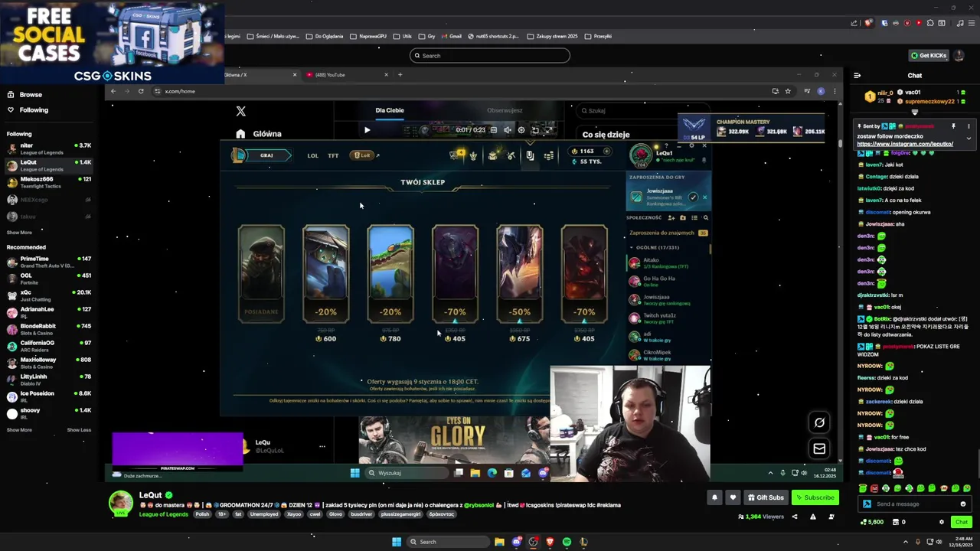Screen dimensions: 980x551
Task: Open pinned message three-dot menu
Action: (x=969, y=126)
